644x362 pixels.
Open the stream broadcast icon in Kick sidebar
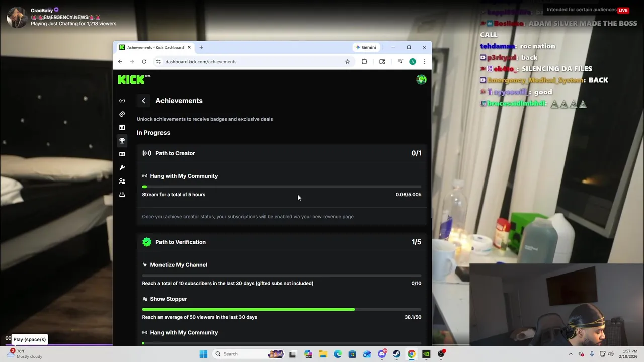coord(122,101)
